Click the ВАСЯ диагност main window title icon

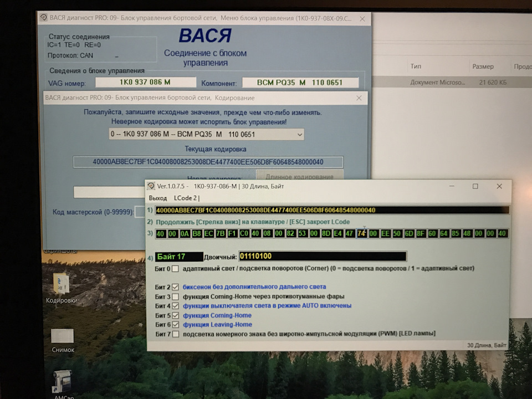coord(44,18)
